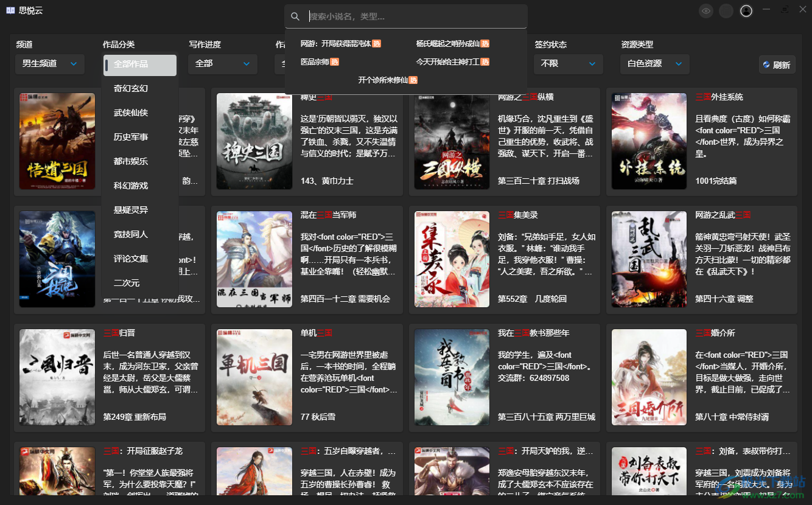This screenshot has width=812, height=505.
Task: Select 武侠仙侠 category option
Action: (140, 113)
